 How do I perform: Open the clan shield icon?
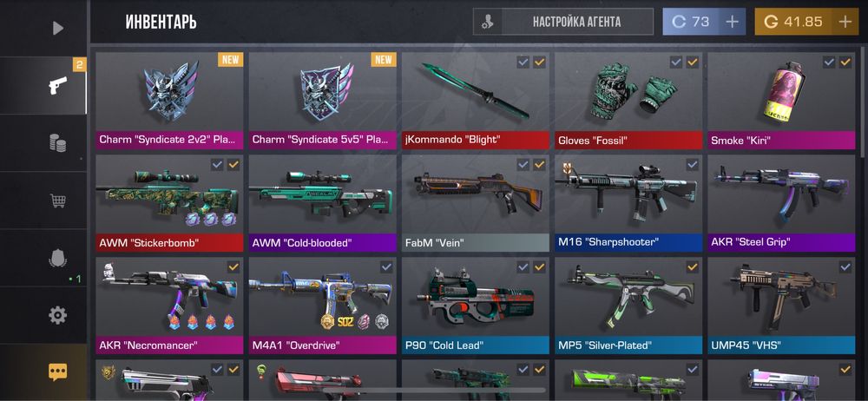pyautogui.click(x=57, y=258)
